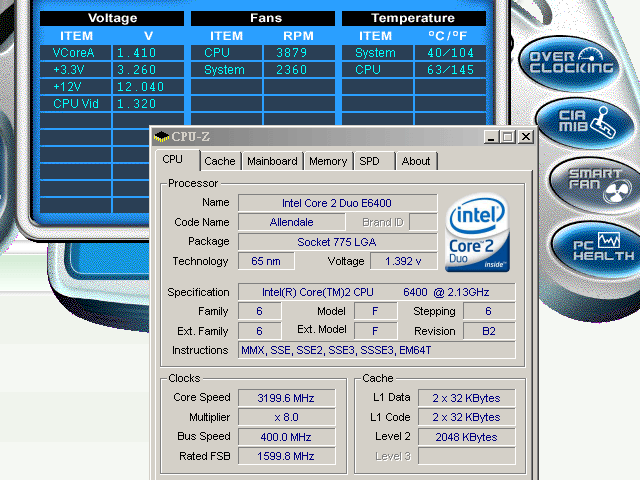Click the Fans table header

263,18
